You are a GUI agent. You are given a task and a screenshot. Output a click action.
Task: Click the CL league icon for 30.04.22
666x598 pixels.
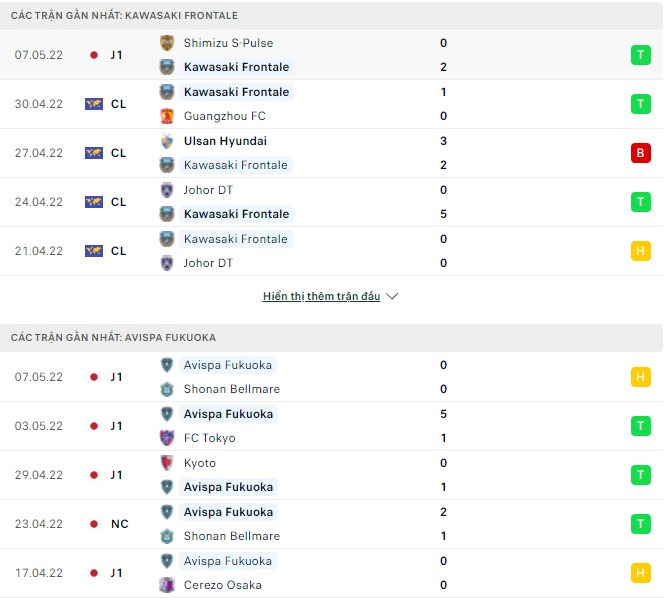[94, 104]
